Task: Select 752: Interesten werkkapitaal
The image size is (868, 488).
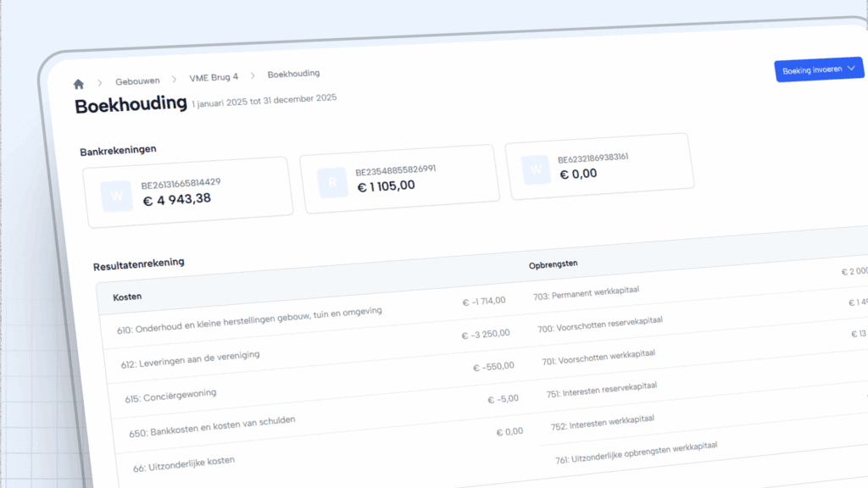Action: coord(603,423)
